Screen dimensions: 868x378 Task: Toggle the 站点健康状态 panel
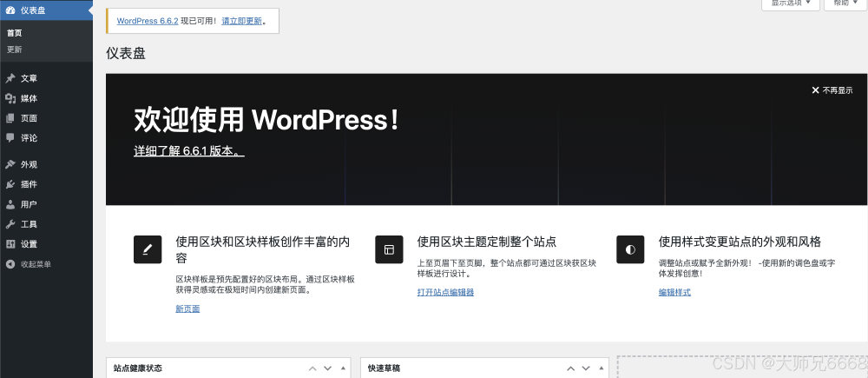pos(343,368)
